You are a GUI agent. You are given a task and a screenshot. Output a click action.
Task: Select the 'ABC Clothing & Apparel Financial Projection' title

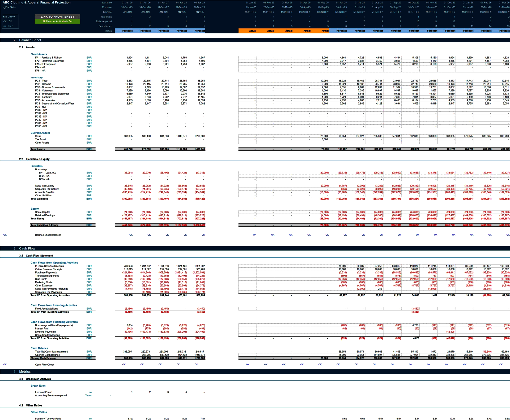pyautogui.click(x=37, y=2)
